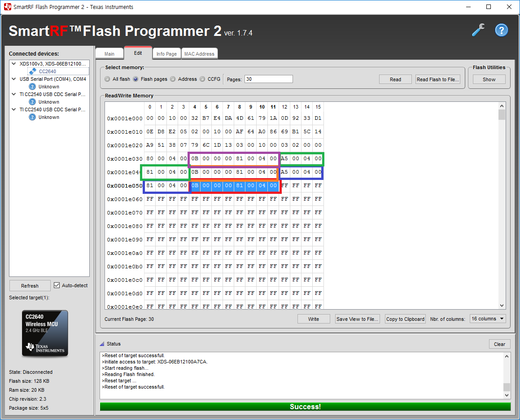Open the wrench settings icon
The height and width of the screenshot is (420, 520).
(x=478, y=30)
